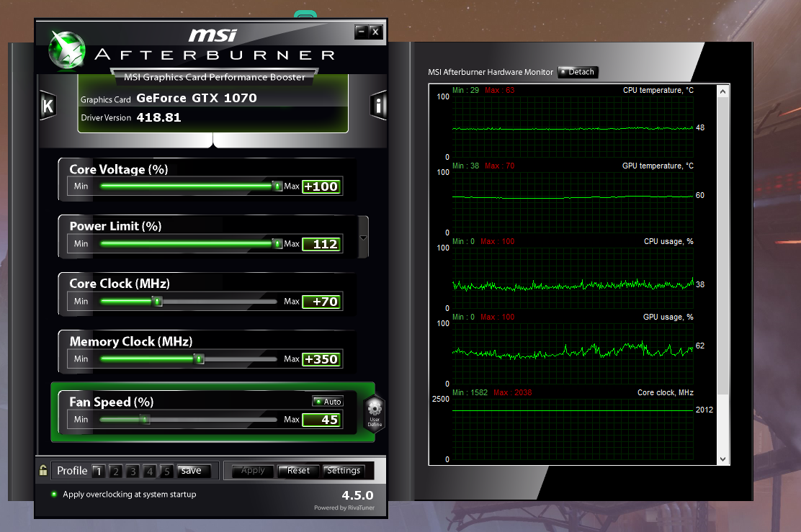Viewport: 801px width, 532px height.
Task: Click the CPU usage graph
Action: click(572, 278)
